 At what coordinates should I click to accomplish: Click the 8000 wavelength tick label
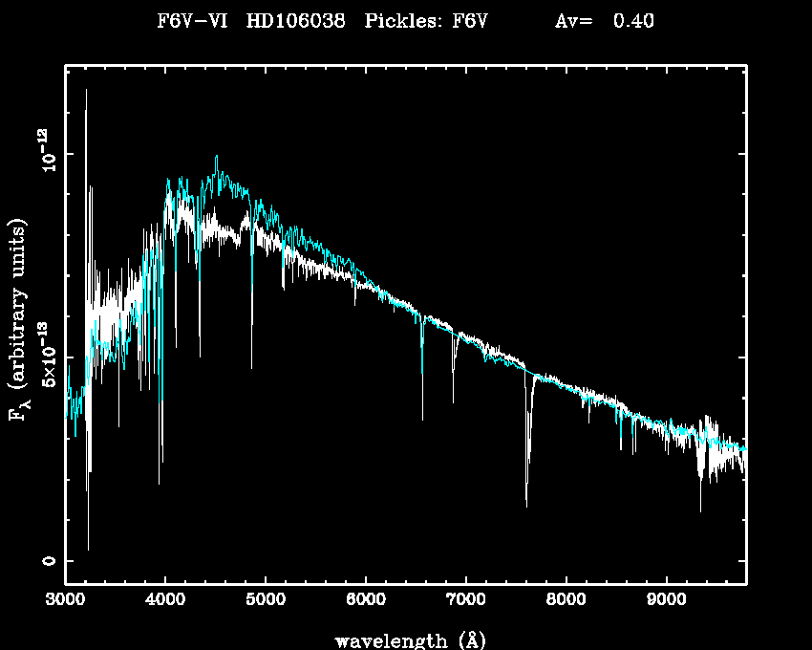coord(566,600)
